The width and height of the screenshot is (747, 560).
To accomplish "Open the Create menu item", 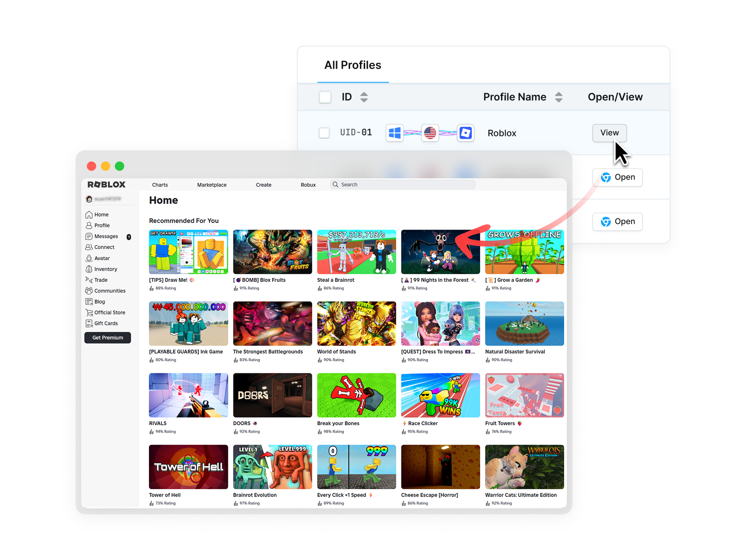I will 264,185.
